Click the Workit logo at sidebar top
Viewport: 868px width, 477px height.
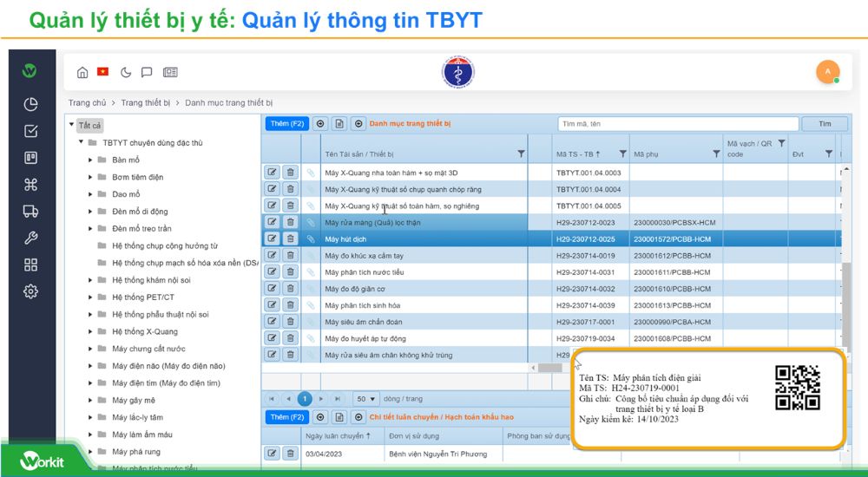(x=30, y=70)
